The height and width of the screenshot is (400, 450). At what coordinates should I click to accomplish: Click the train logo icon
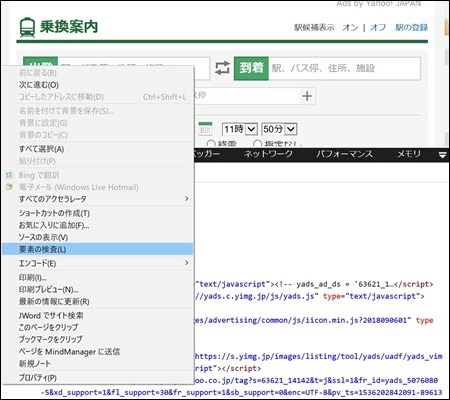[27, 27]
